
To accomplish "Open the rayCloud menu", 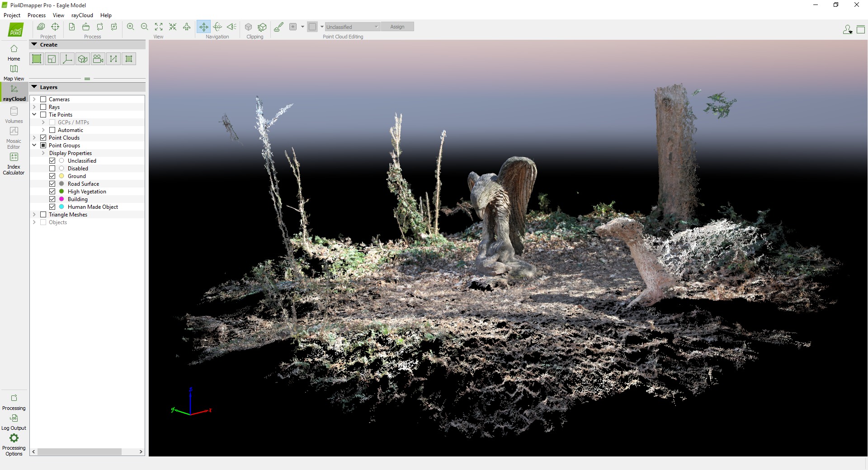I will coord(82,15).
